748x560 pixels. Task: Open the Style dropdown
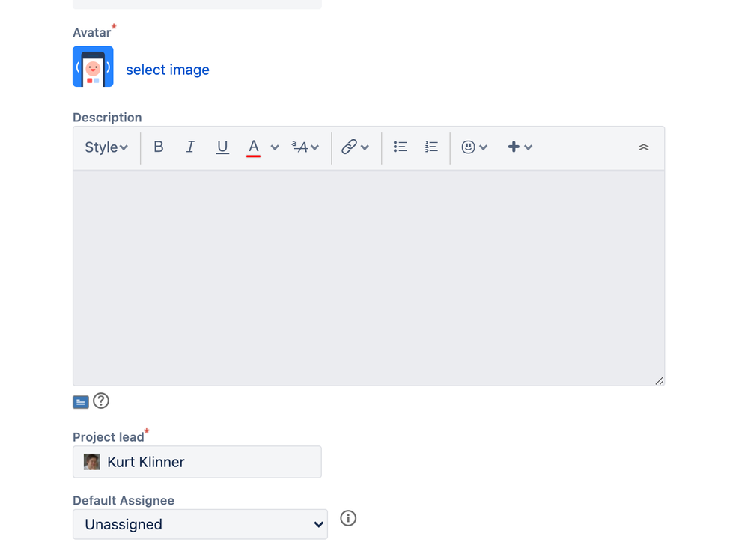pos(105,147)
